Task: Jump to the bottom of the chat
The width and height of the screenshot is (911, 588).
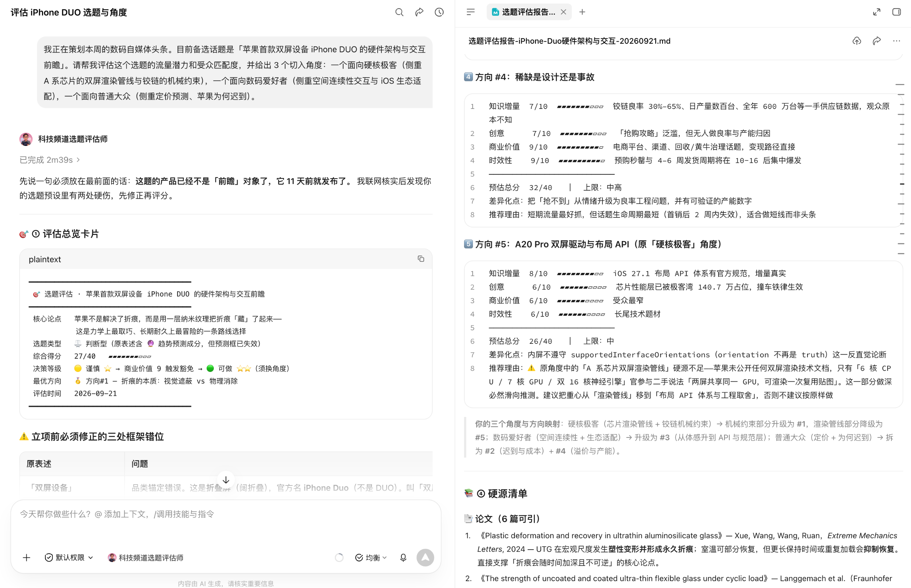Action: [226, 480]
